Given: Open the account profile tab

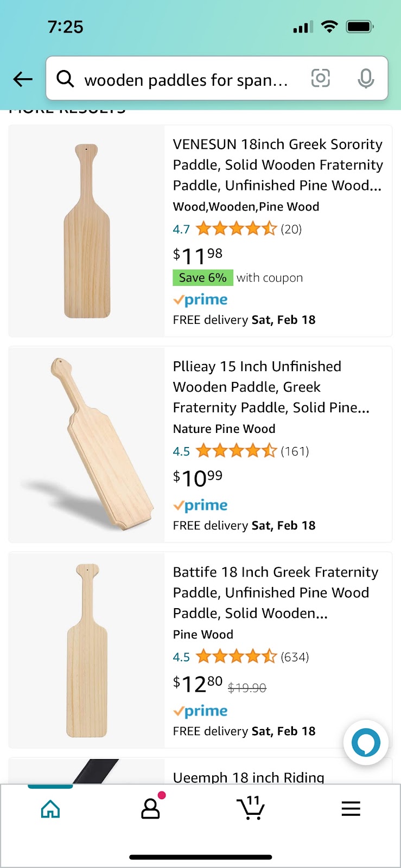Looking at the screenshot, I should [150, 809].
